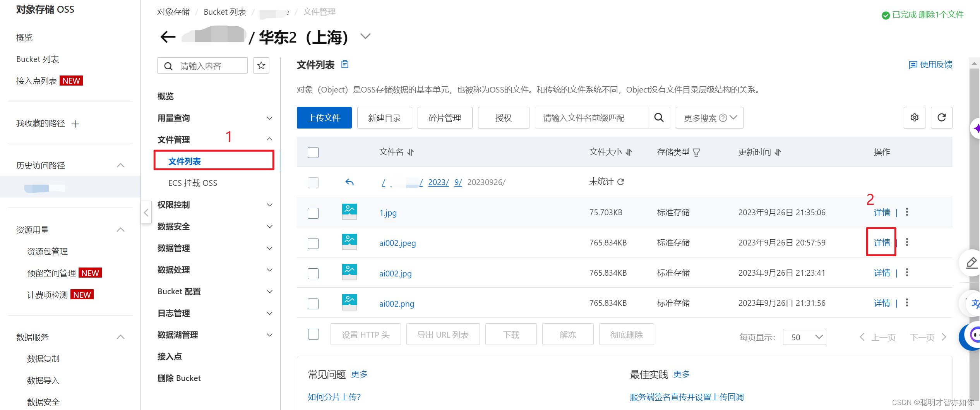Click the help question mark in 更多搜索

pyautogui.click(x=723, y=118)
